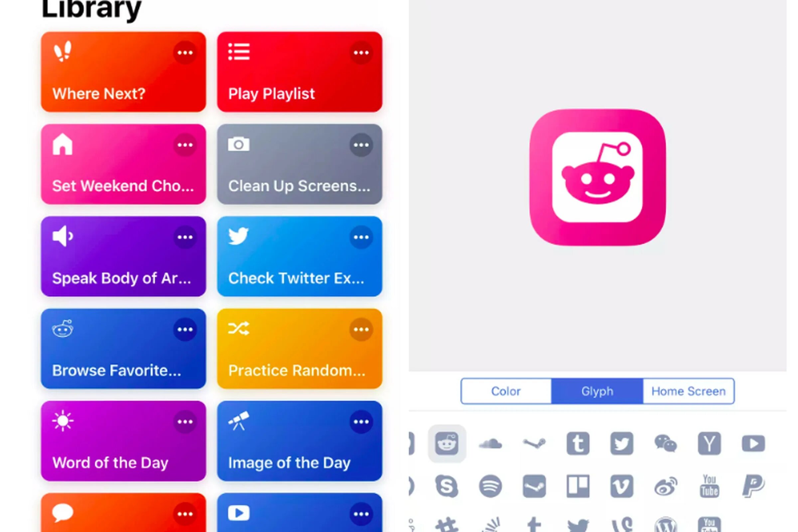Switch to the Color tab

tap(505, 391)
